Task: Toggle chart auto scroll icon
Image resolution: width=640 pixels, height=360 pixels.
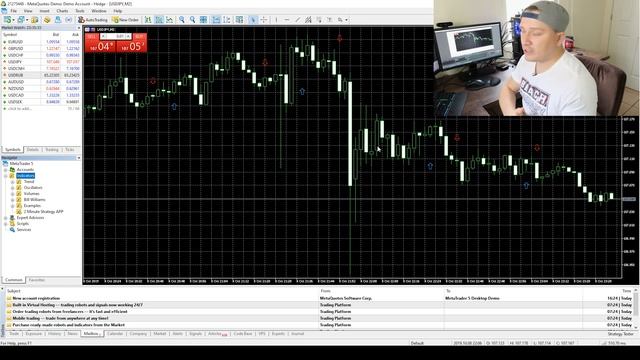Action: tap(216, 20)
